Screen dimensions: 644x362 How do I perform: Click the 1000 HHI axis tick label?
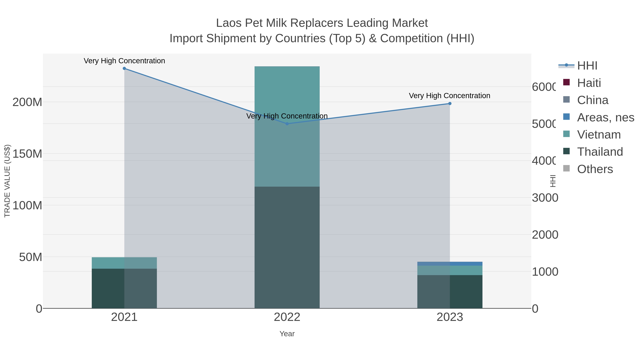(545, 272)
